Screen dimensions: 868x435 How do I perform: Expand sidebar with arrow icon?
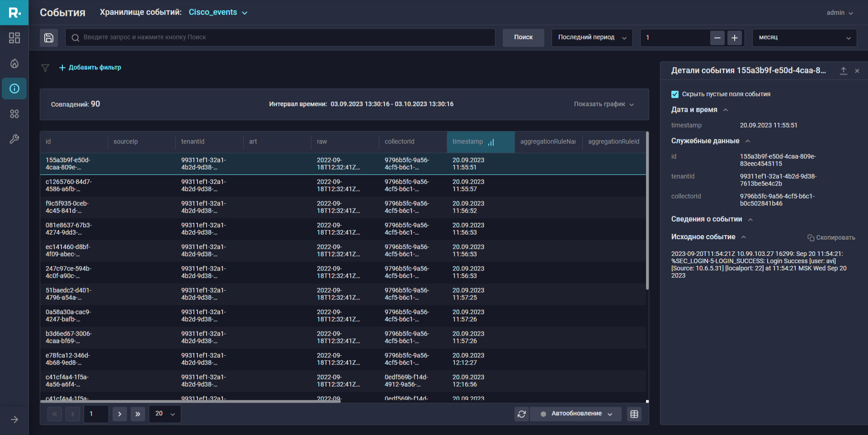[14, 420]
